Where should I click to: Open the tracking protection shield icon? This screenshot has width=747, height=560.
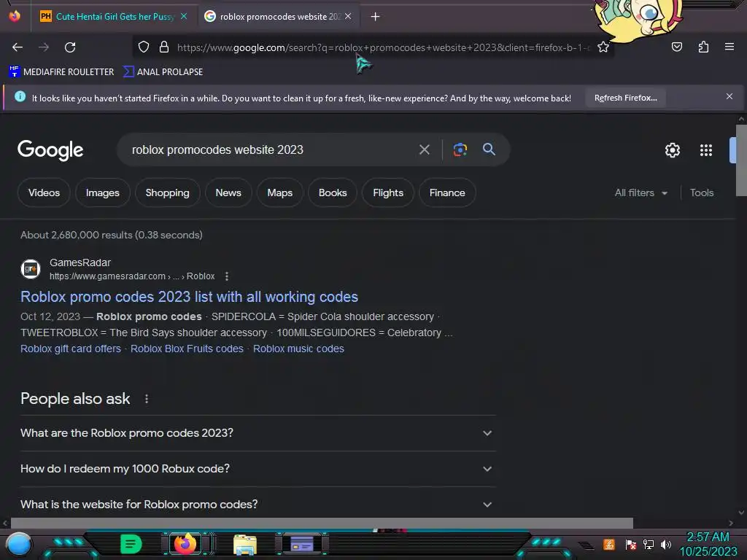(x=144, y=47)
